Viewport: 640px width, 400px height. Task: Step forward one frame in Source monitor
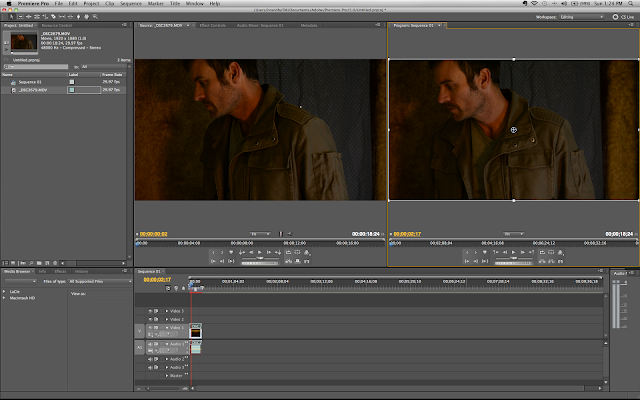pyautogui.click(x=269, y=252)
